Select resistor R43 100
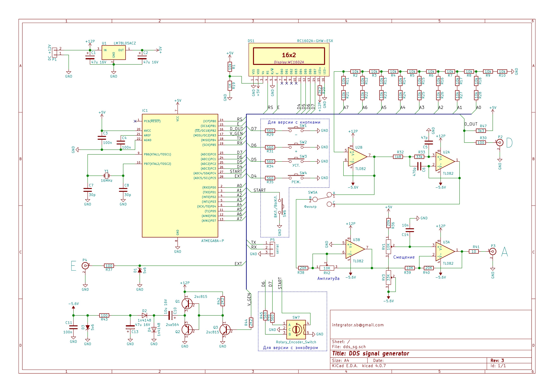554x392 pixels. pos(104,315)
